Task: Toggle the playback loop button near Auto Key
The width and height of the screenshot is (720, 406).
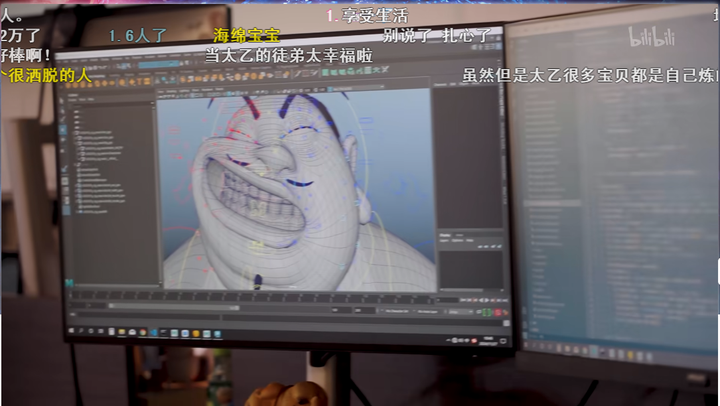Action: pyautogui.click(x=479, y=312)
